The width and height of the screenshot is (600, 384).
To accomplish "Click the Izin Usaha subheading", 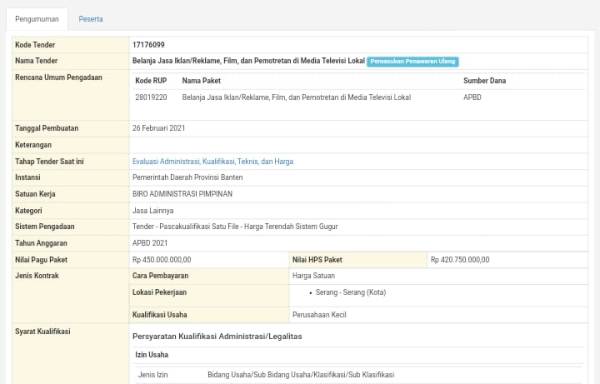I will [152, 355].
